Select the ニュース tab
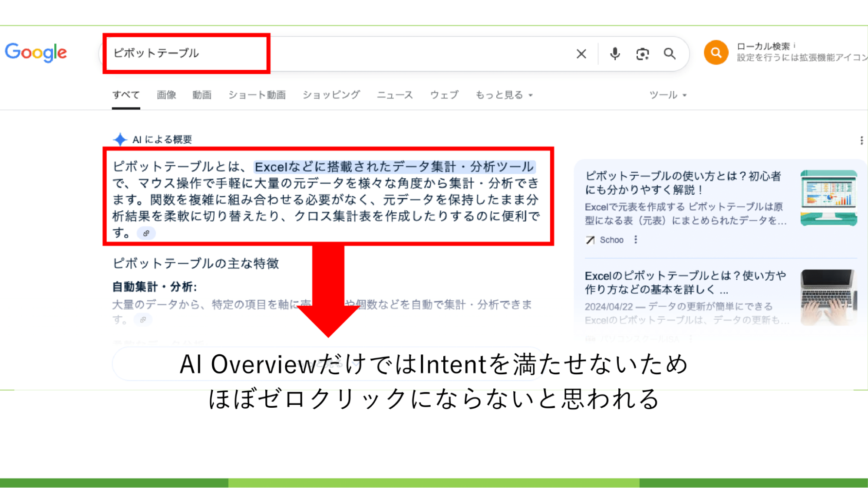 pos(395,95)
